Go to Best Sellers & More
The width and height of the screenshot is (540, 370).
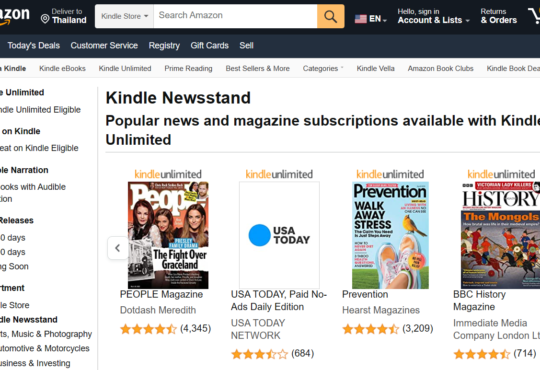tap(258, 69)
